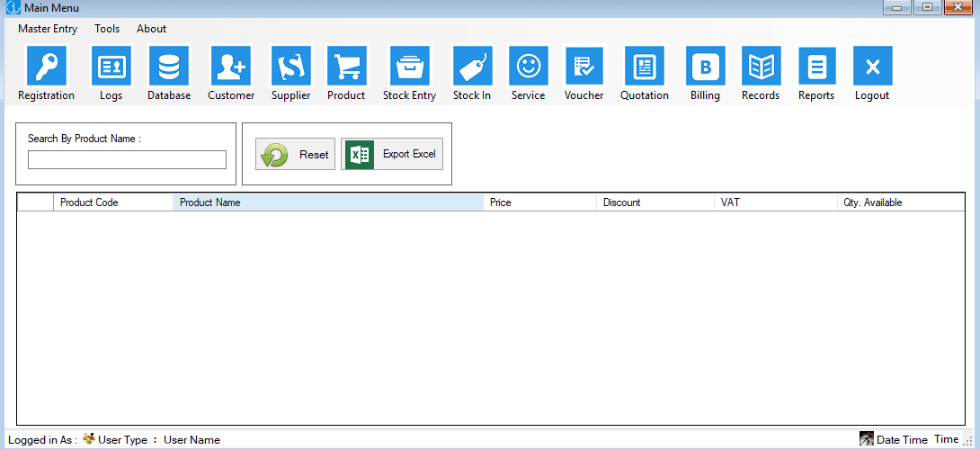Open the Billing icon
The width and height of the screenshot is (980, 450).
click(x=706, y=66)
